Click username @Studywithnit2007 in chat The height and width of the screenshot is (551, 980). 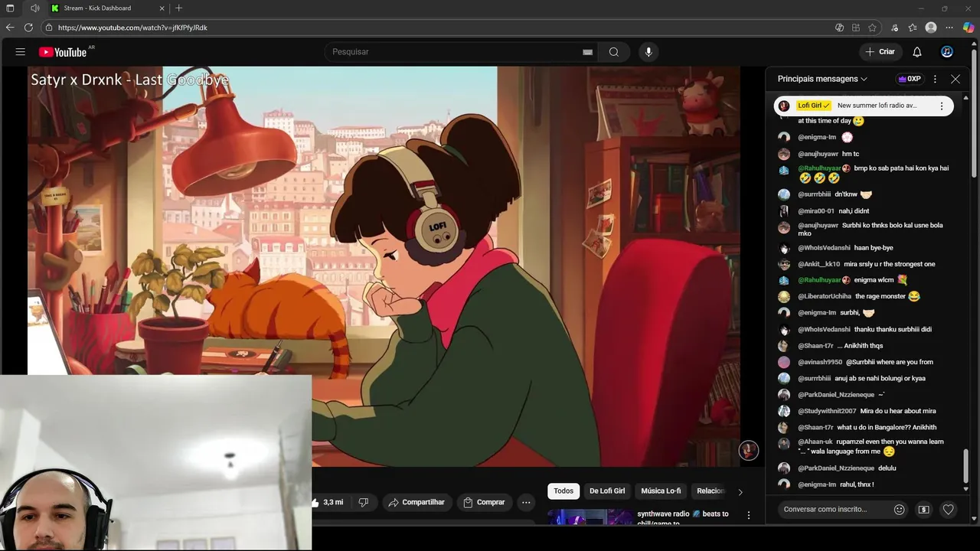click(x=827, y=411)
